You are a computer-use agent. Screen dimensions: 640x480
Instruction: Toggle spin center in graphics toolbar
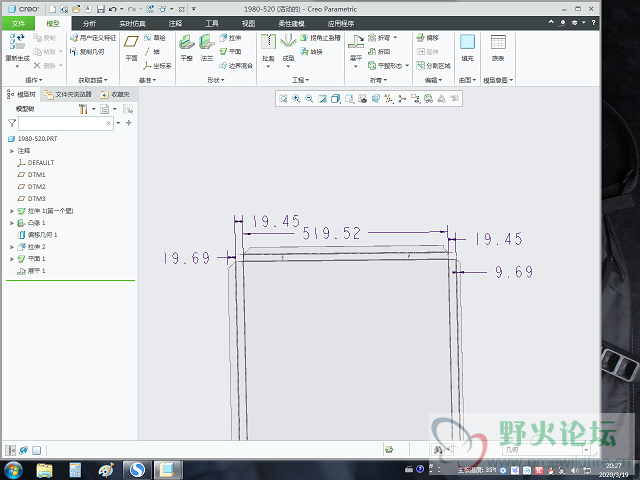click(402, 98)
